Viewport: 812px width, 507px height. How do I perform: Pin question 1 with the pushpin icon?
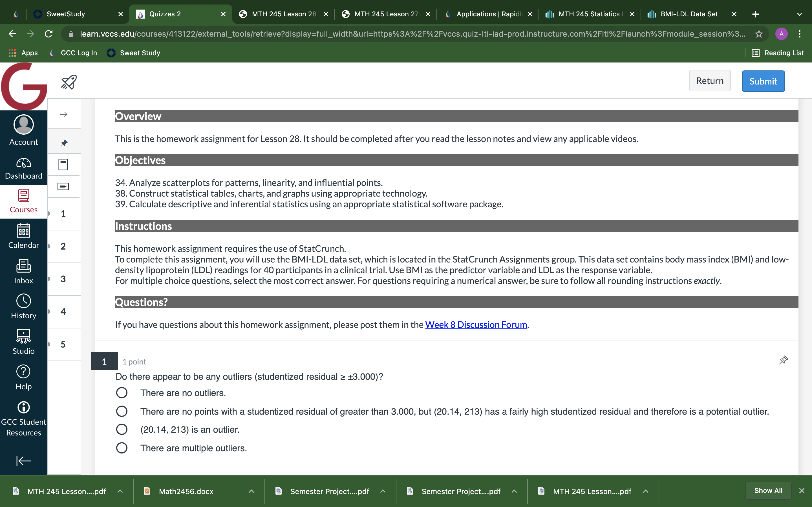click(783, 361)
